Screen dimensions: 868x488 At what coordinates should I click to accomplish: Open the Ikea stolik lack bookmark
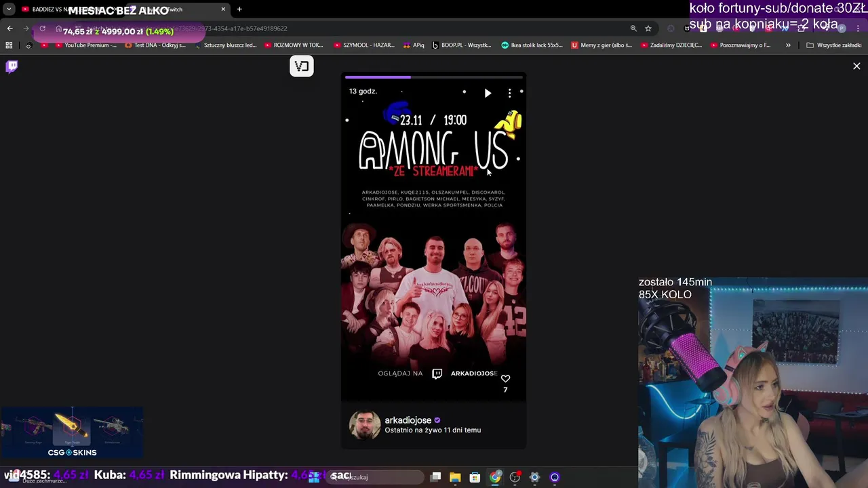(x=532, y=45)
